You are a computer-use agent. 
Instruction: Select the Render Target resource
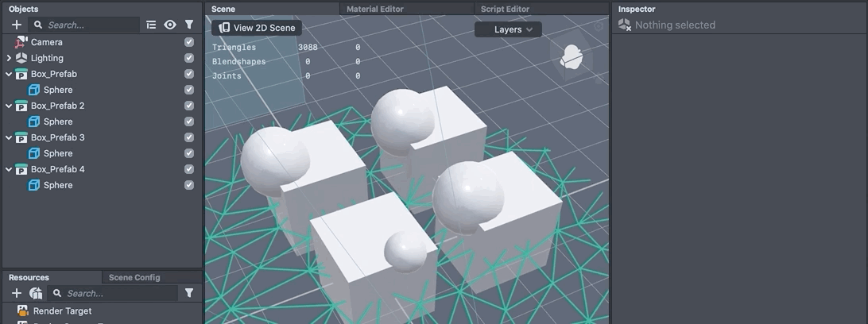[x=62, y=311]
